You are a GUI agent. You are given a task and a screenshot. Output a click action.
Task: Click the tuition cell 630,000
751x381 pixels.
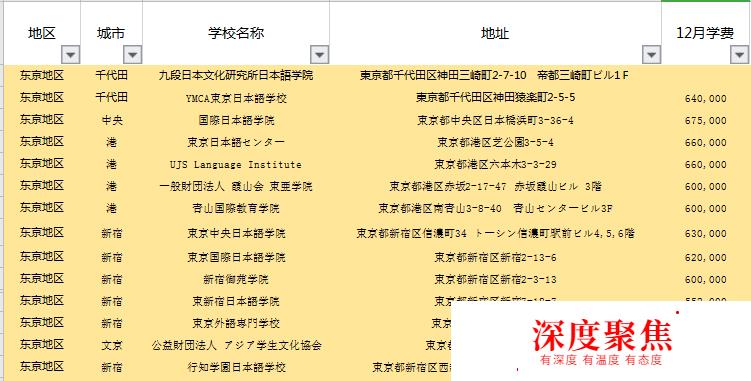tap(705, 234)
